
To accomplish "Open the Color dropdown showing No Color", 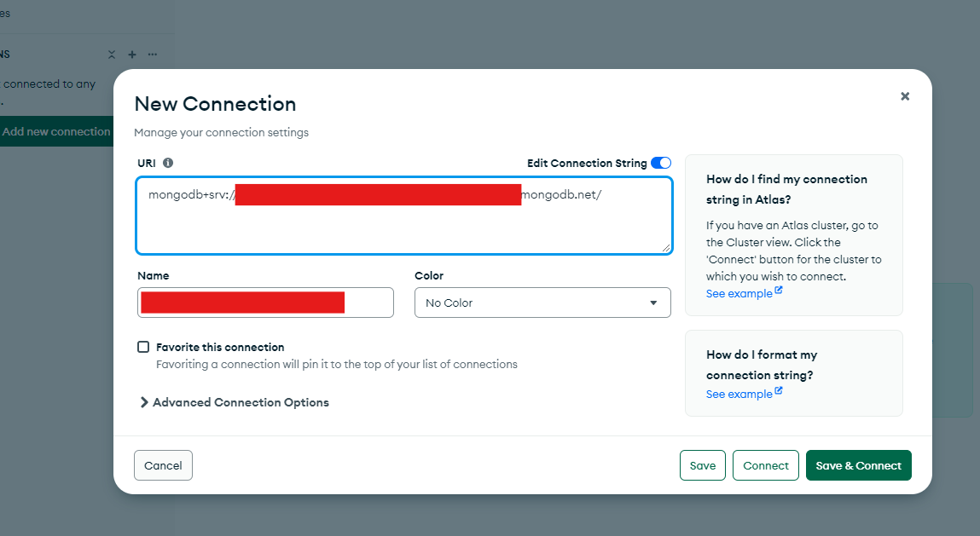I will 542,303.
